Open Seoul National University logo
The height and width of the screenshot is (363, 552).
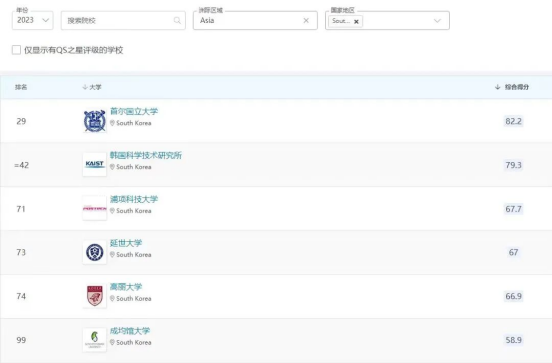[x=95, y=121]
